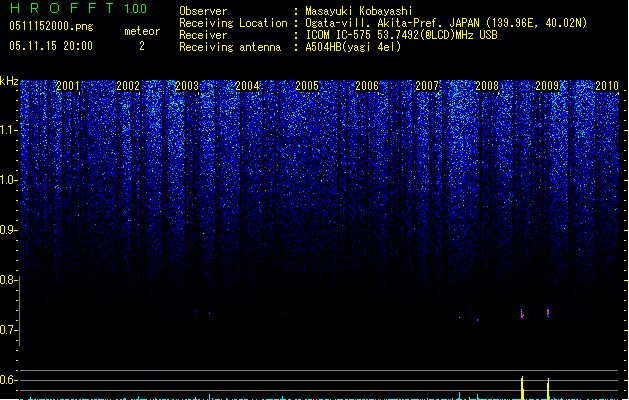Click the meteor count value 2
The height and width of the screenshot is (400, 629).
tap(142, 46)
